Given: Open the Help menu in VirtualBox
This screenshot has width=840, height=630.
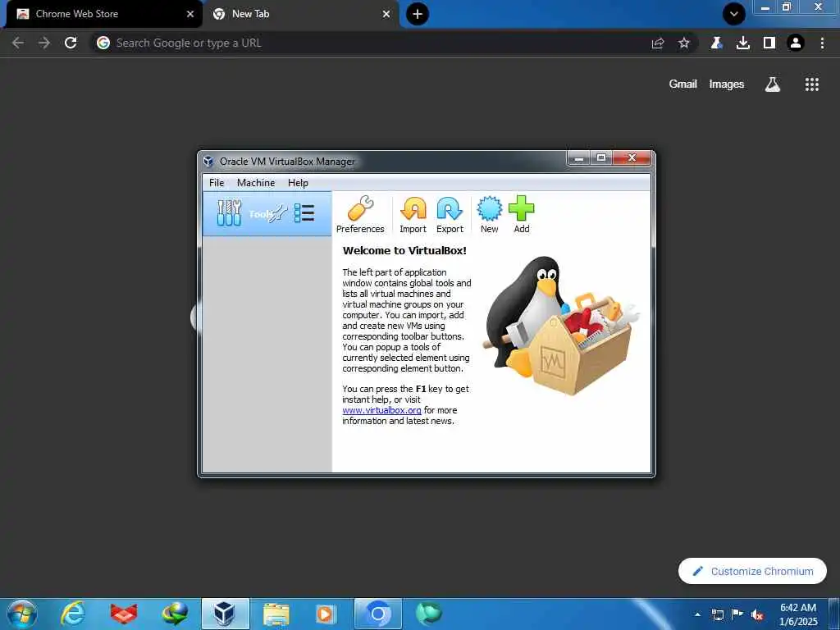Looking at the screenshot, I should point(298,183).
